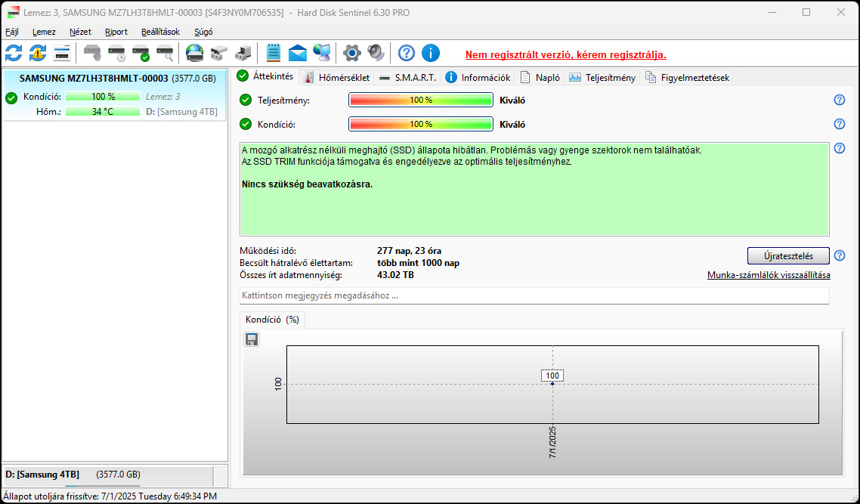The width and height of the screenshot is (860, 504).
Task: Select the Kondíció (%) chart tab
Action: pos(273,320)
